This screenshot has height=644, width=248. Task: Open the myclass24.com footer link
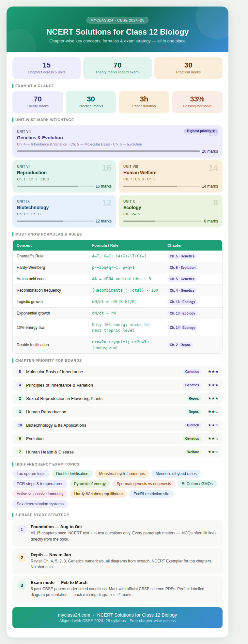pyautogui.click(x=74, y=615)
